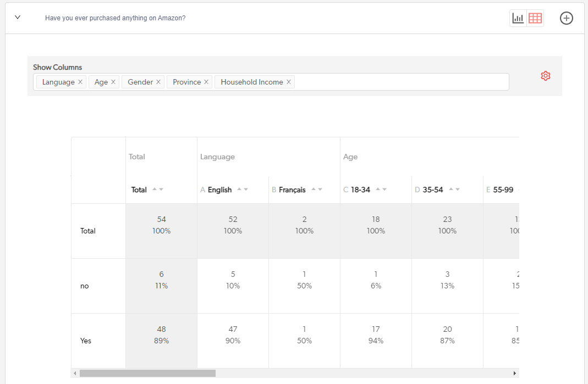Viewport: 588px width, 384px height.
Task: Switch to bar chart view
Action: [518, 18]
